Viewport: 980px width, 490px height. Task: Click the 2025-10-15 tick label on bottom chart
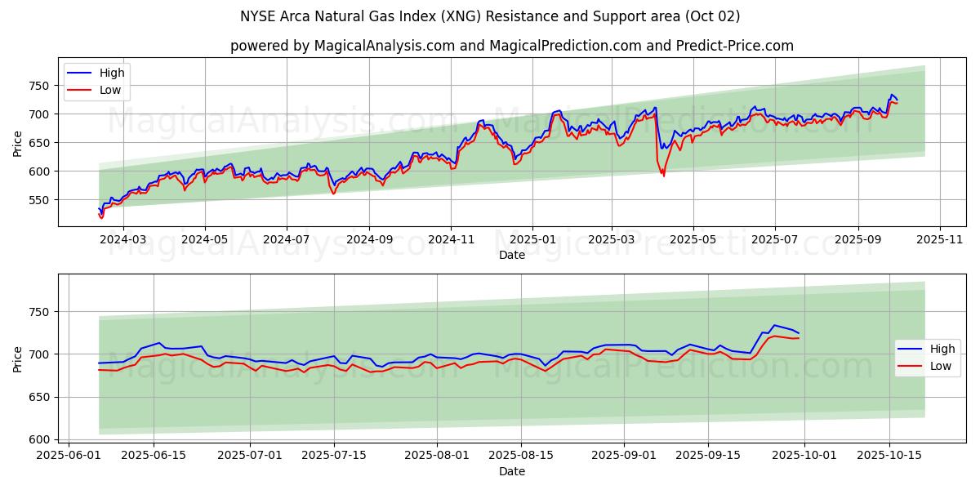(x=889, y=453)
